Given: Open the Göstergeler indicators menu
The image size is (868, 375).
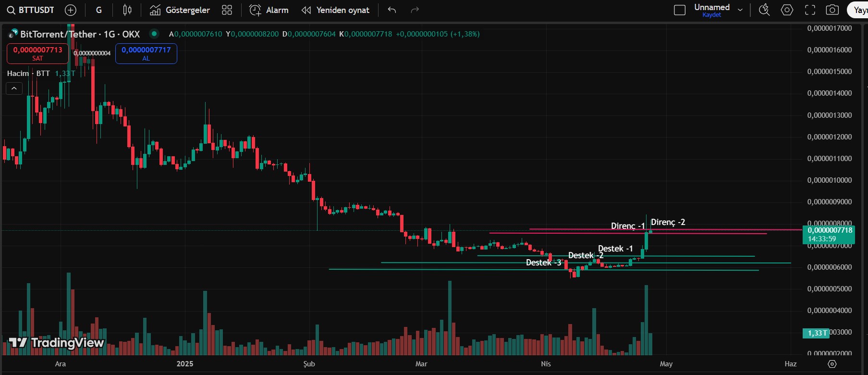Looking at the screenshot, I should pos(180,10).
